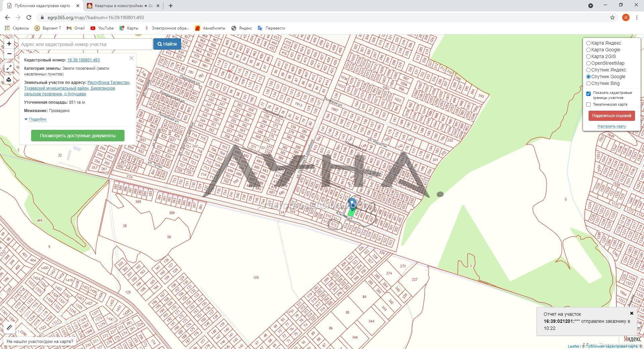Switch to the Квартиры в новостройках tab
The image size is (644, 349).
click(123, 6)
